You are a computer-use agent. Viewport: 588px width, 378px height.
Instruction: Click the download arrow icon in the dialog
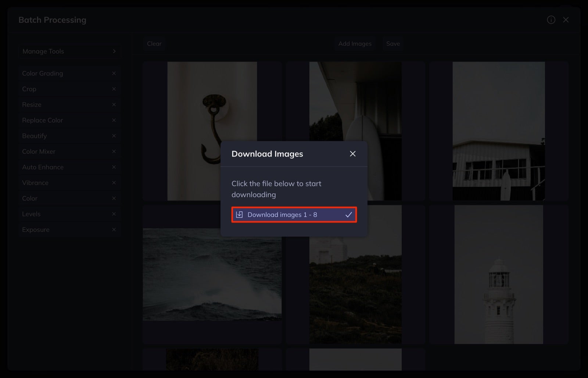240,214
